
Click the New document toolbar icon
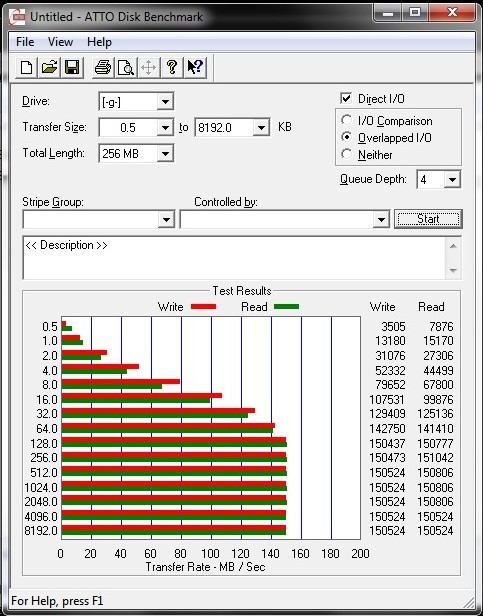pyautogui.click(x=26, y=68)
